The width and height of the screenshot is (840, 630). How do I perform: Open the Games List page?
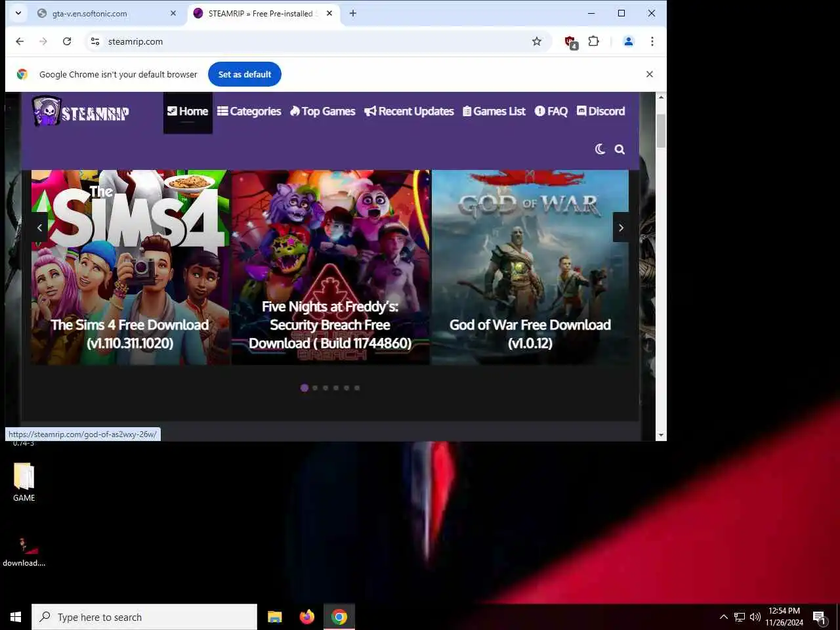pos(494,112)
